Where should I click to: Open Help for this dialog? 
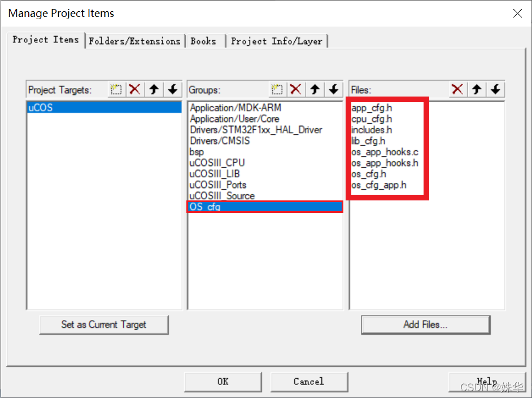click(x=487, y=382)
